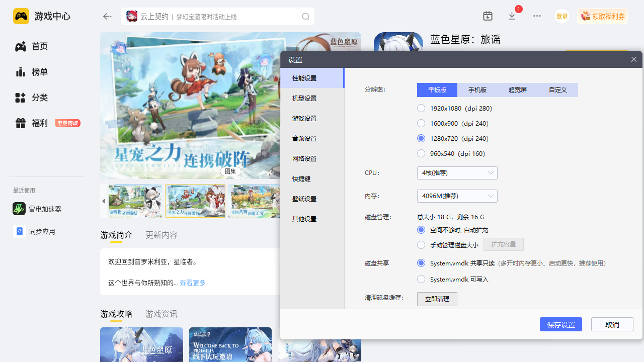Select 1920x1080 resolution option
The height and width of the screenshot is (362, 644).
pyautogui.click(x=422, y=108)
